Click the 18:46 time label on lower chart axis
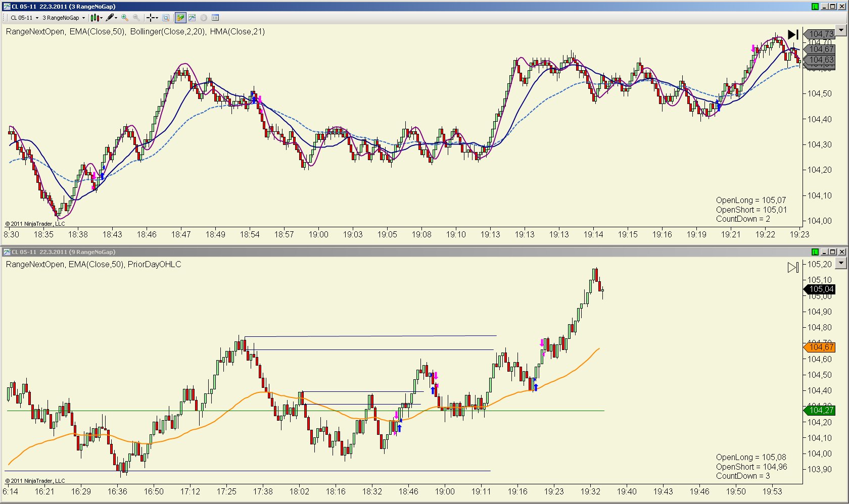 [x=408, y=491]
